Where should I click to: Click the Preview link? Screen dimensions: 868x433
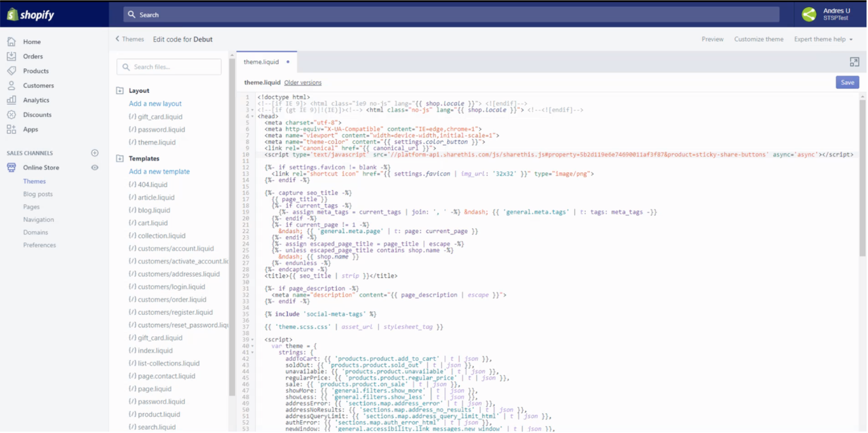pos(712,39)
